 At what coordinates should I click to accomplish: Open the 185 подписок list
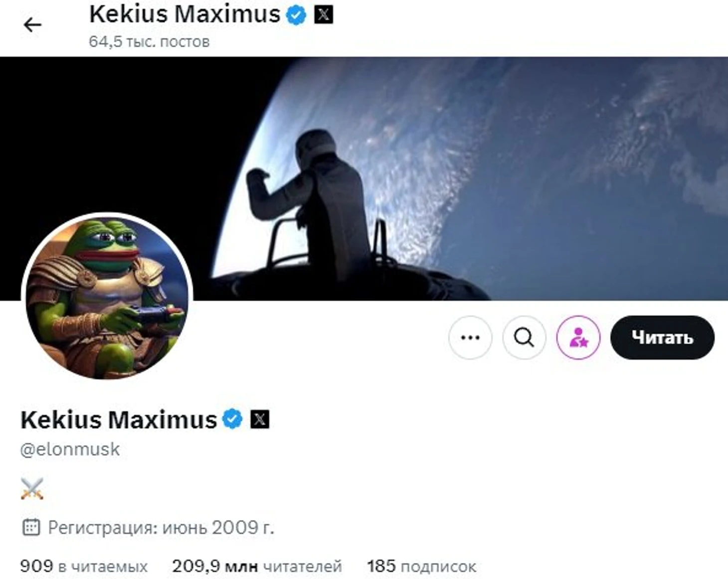pos(422,567)
